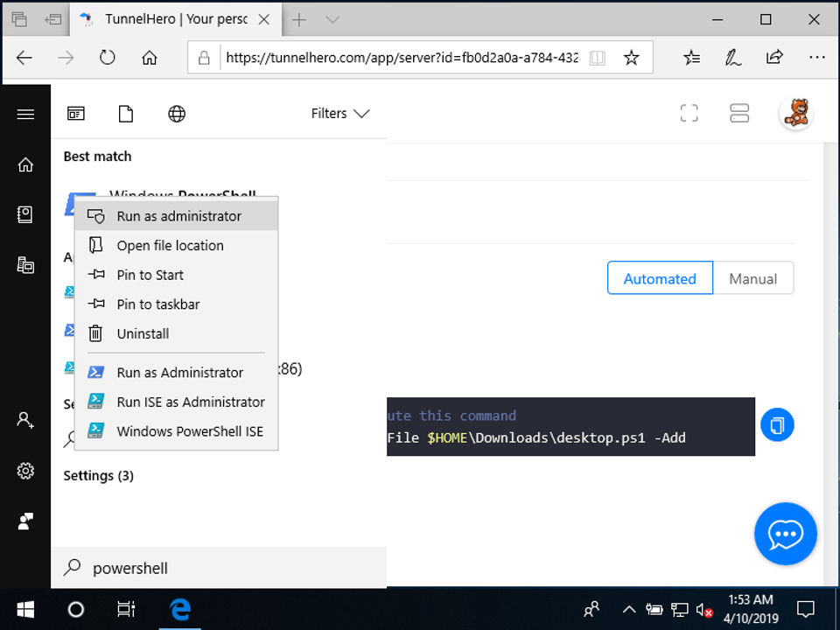The width and height of the screenshot is (840, 630).
Task: Open the browser tab list chevron
Action: (332, 19)
